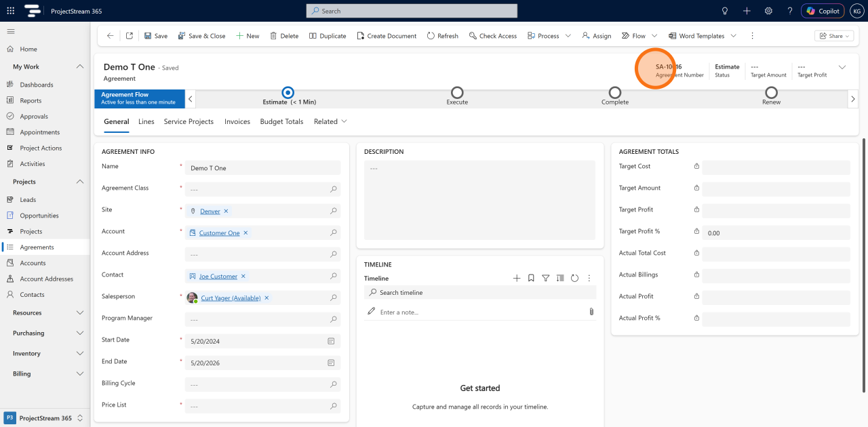Viewport: 868px width, 427px height.
Task: Remove Customer One from the Account field
Action: [x=245, y=232]
